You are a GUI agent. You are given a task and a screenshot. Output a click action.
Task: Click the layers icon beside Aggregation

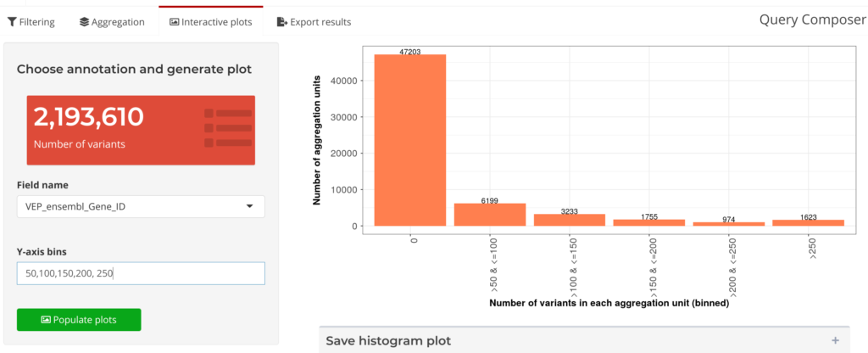84,22
